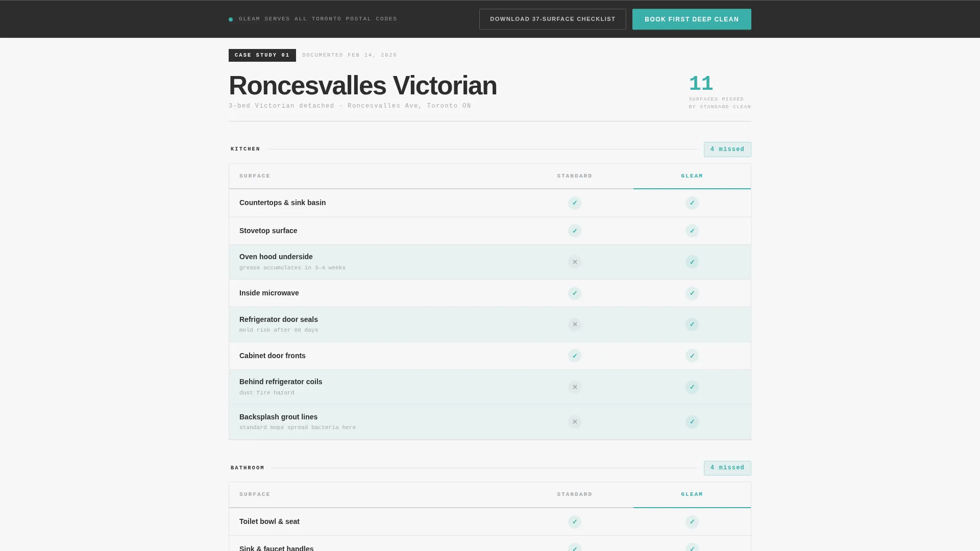
Task: Select the Gleam column header in Bathroom table
Action: [692, 494]
